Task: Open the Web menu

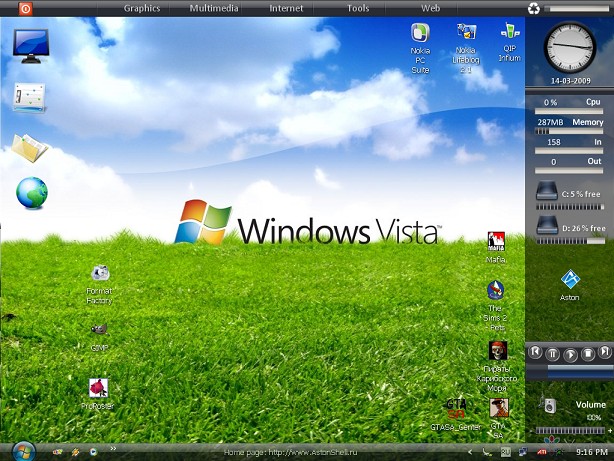Action: pos(430,8)
